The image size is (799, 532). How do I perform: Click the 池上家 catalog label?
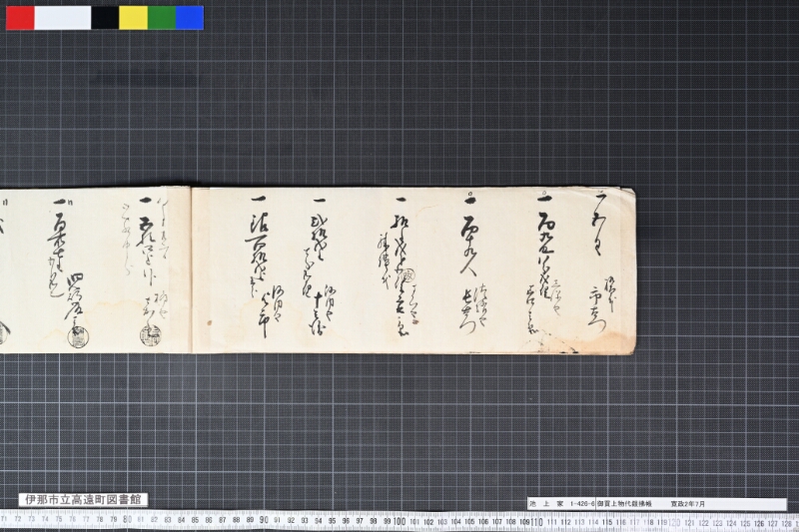click(x=546, y=503)
